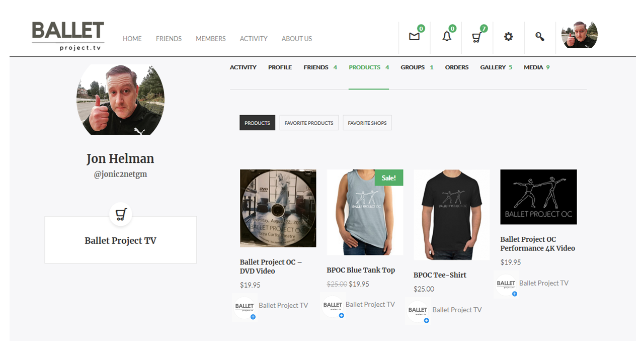Click the Jon Helman profile name

[120, 159]
